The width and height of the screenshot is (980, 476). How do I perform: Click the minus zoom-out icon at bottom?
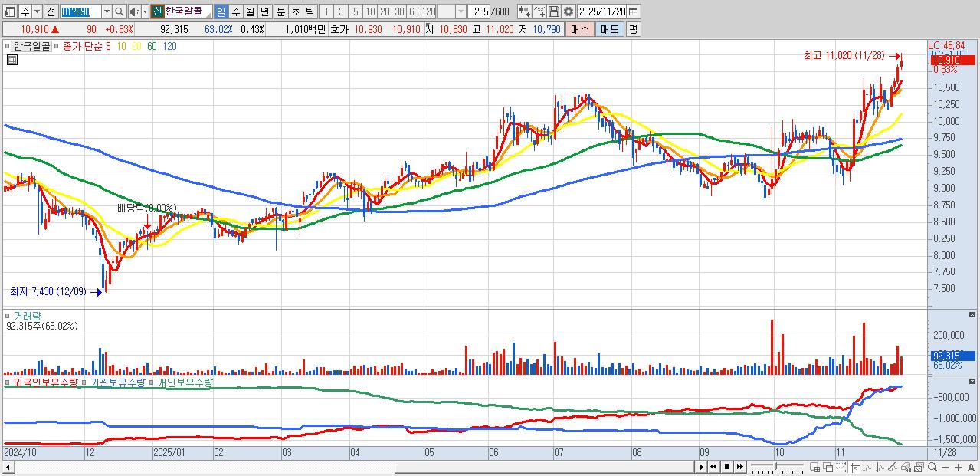click(x=946, y=468)
